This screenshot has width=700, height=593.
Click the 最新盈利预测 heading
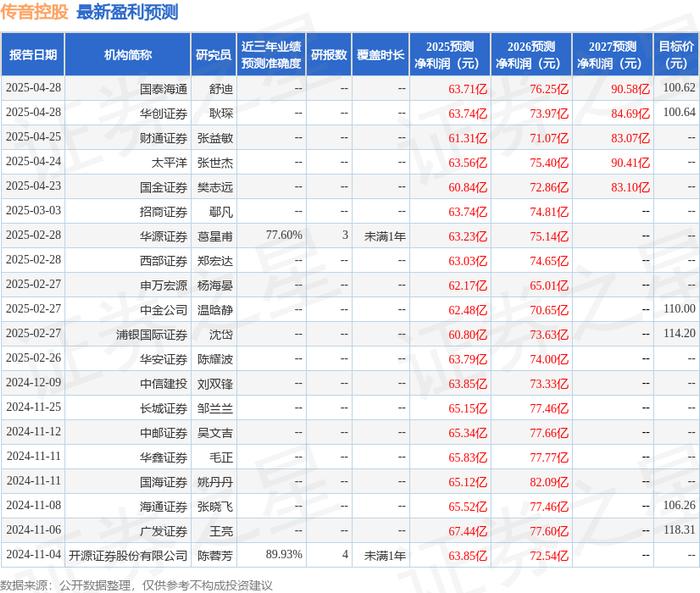pyautogui.click(x=127, y=12)
